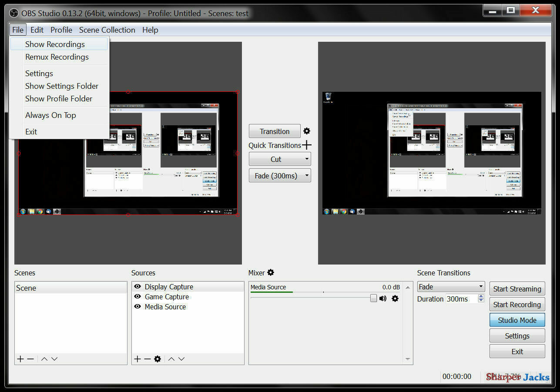Open transition properties gear beside Transition button
Viewport: 560px width, 392px height.
point(307,131)
